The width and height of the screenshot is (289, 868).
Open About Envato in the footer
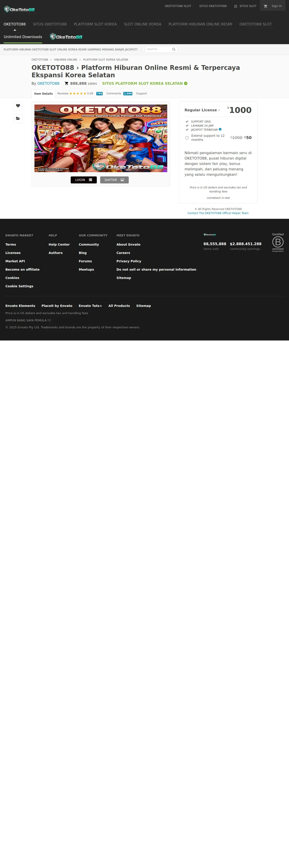pos(129,245)
